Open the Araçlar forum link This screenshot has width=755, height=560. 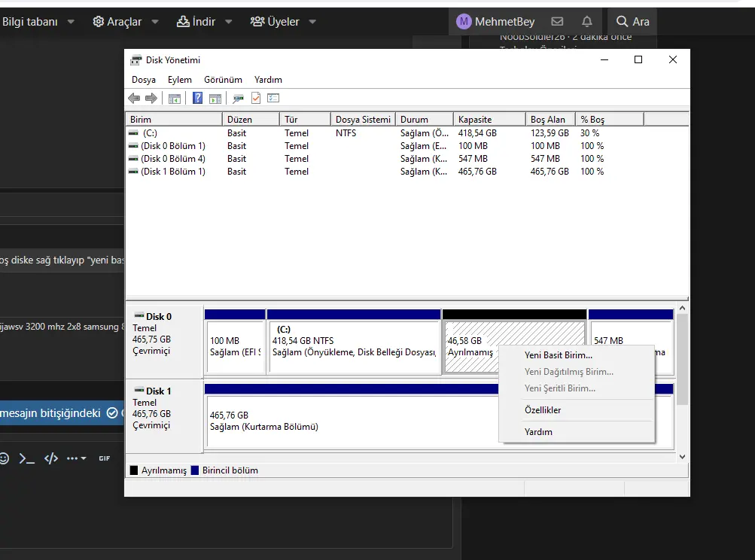tap(117, 22)
